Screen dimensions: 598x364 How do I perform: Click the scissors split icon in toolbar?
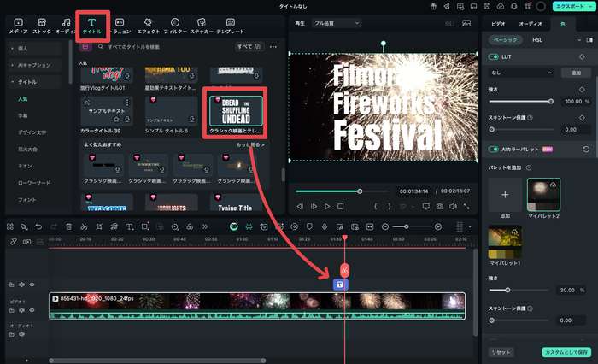pos(84,226)
